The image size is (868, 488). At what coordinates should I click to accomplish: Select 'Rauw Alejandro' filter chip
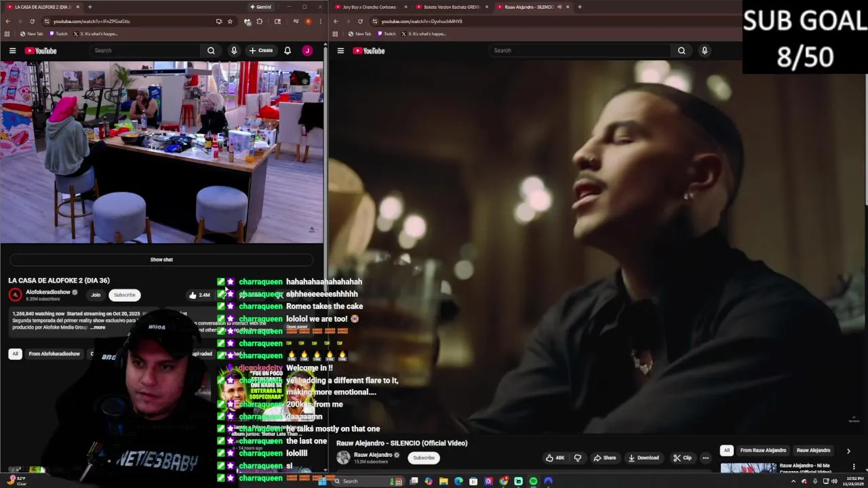click(813, 451)
